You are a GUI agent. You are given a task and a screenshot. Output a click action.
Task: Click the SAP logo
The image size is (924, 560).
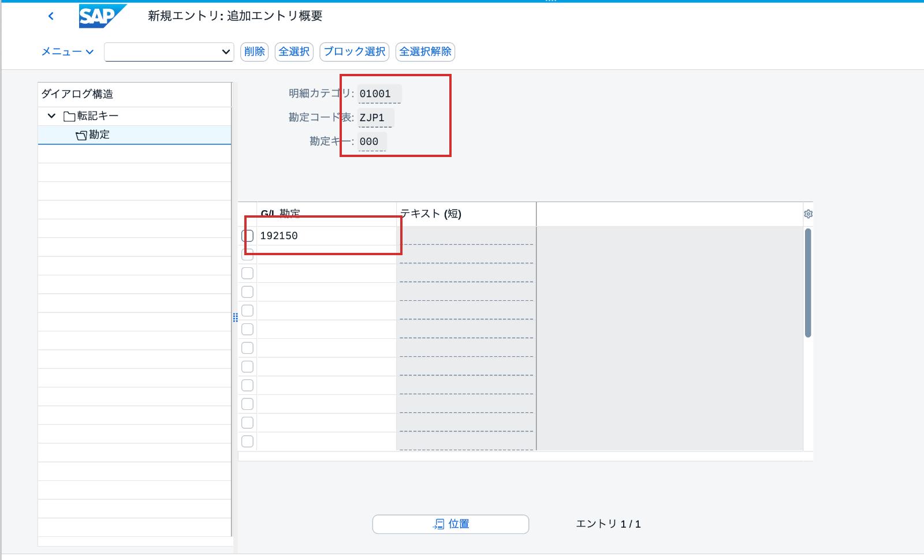102,16
